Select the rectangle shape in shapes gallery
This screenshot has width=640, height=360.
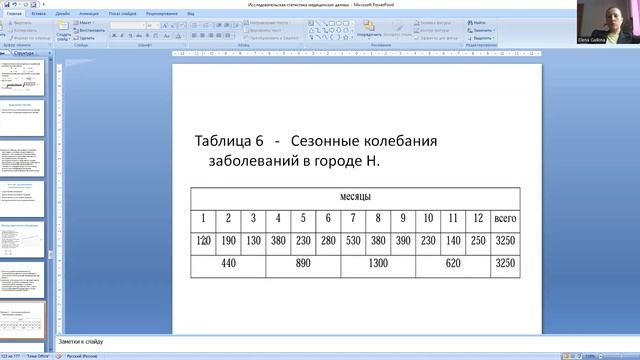pos(332,24)
